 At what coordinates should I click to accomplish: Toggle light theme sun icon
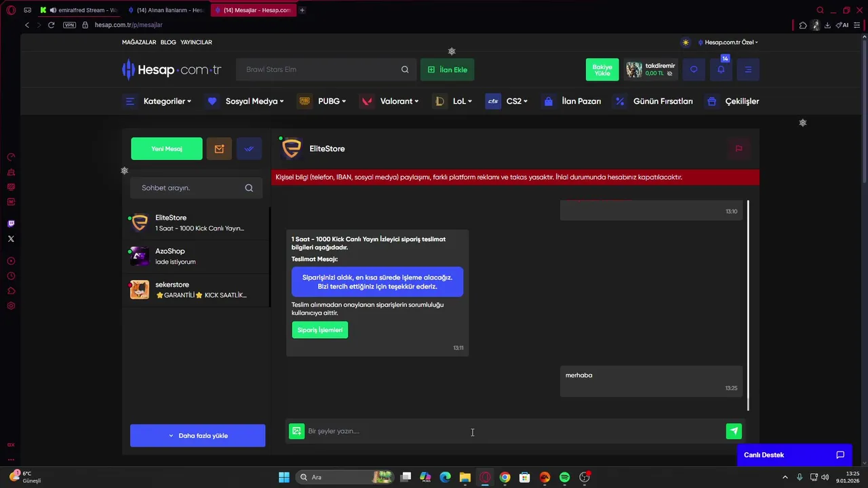686,42
